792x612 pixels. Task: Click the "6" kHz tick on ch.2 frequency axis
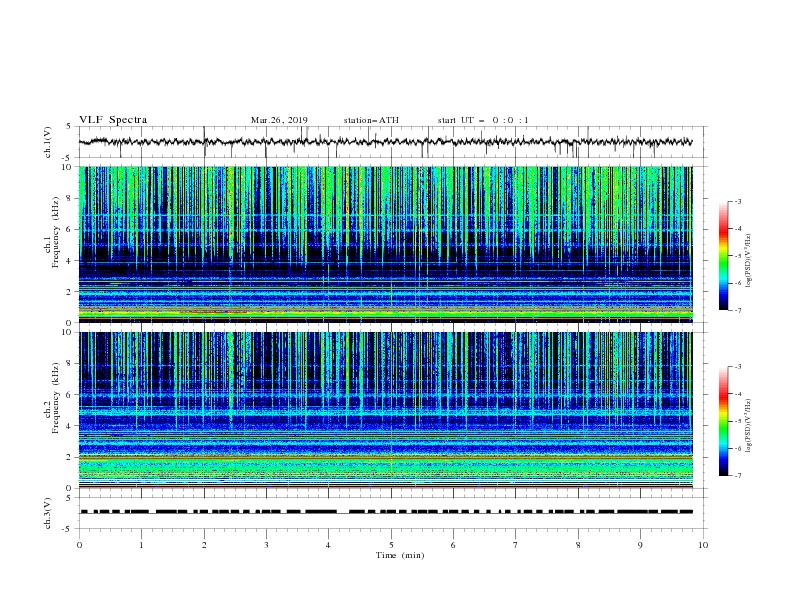[x=71, y=395]
